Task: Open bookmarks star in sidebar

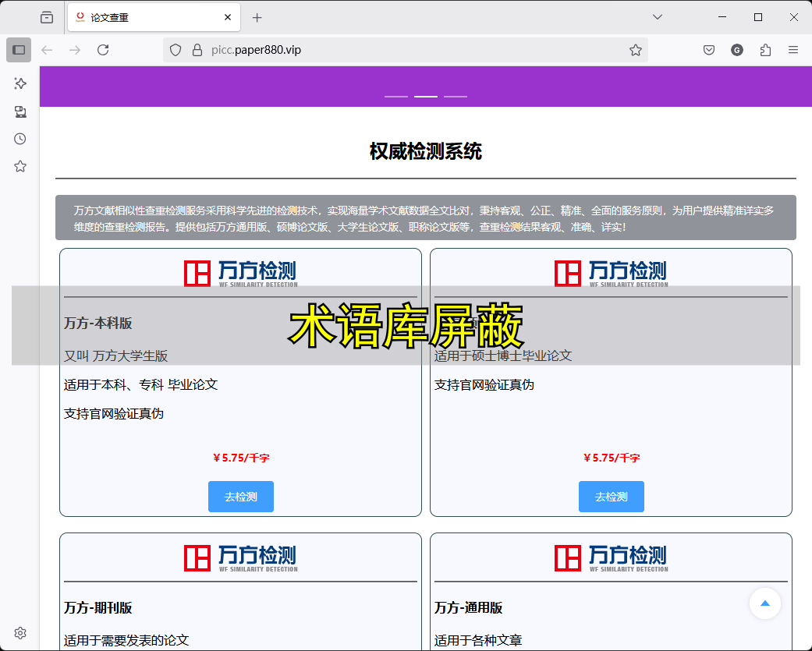Action: click(x=20, y=166)
